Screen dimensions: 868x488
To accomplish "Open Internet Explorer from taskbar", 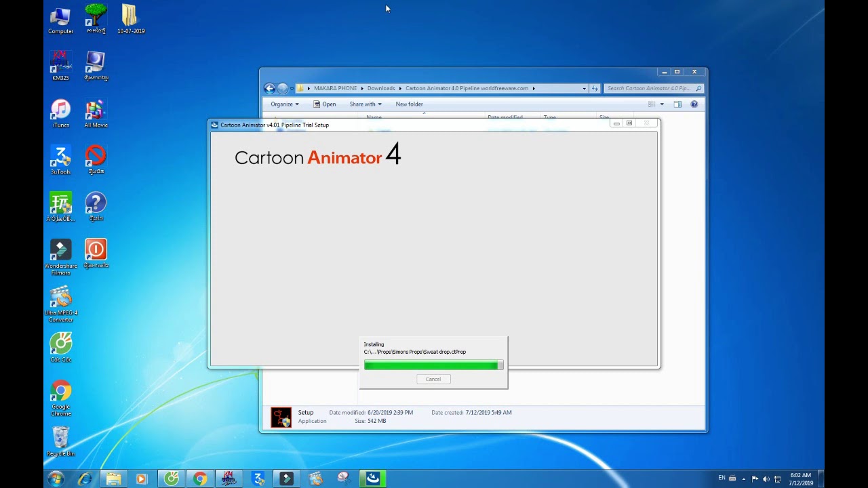I will click(85, 479).
